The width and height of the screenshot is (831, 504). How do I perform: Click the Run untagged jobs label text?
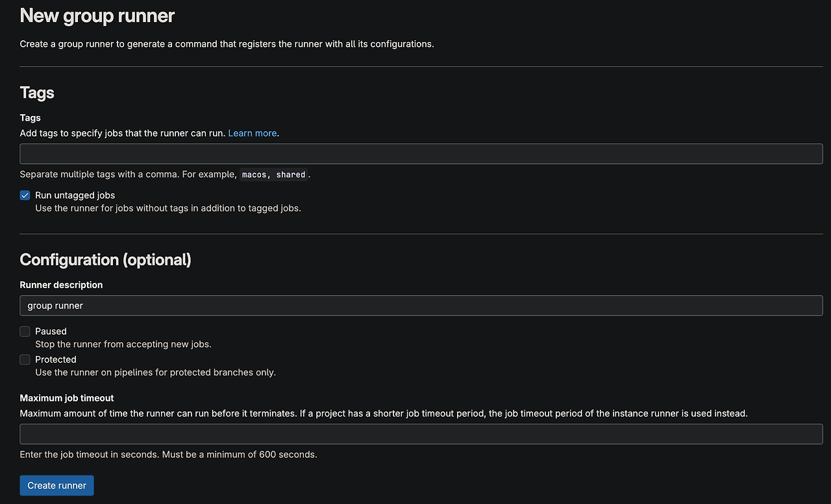point(74,195)
